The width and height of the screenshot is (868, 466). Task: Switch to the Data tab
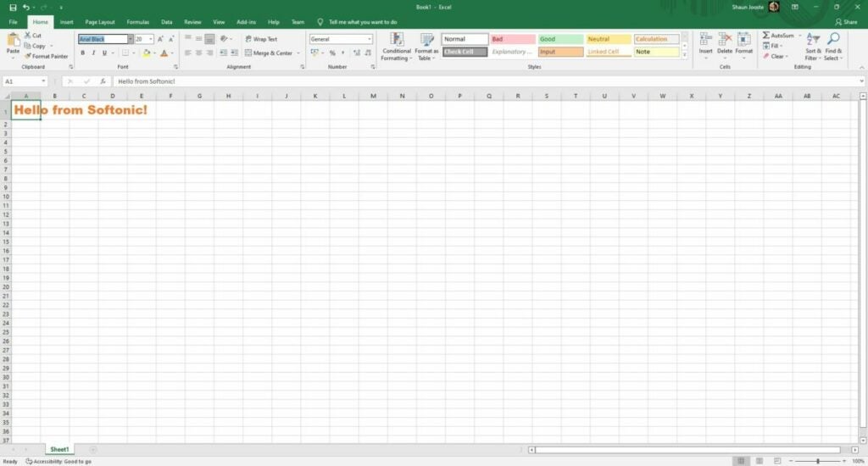click(167, 22)
